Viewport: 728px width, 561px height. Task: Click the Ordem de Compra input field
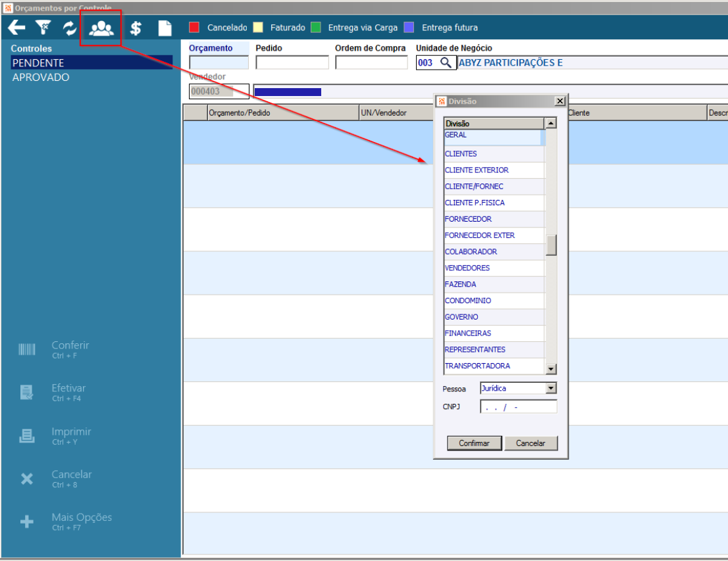(x=371, y=62)
